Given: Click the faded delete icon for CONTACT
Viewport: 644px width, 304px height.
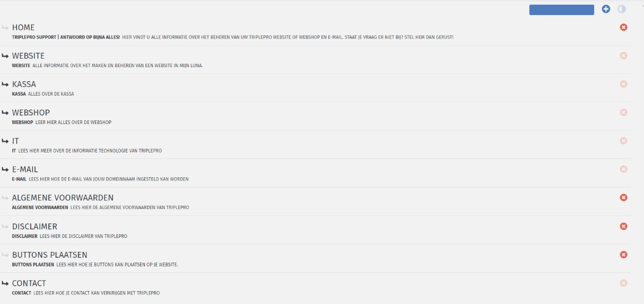Looking at the screenshot, I should click(624, 283).
